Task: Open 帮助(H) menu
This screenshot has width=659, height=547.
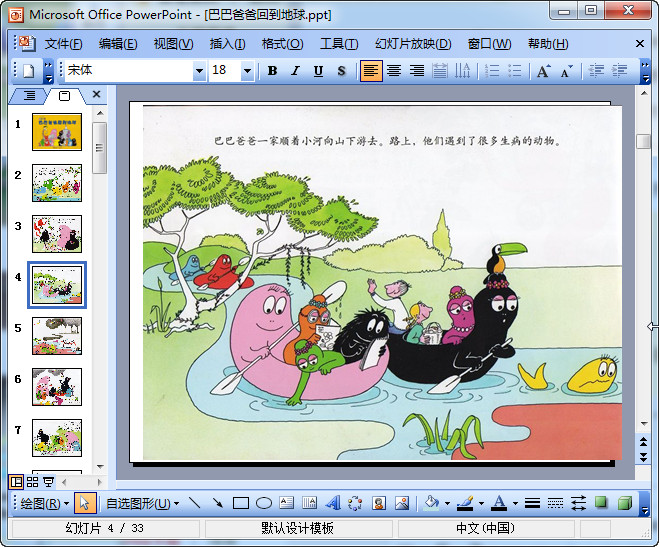Action: tap(548, 44)
